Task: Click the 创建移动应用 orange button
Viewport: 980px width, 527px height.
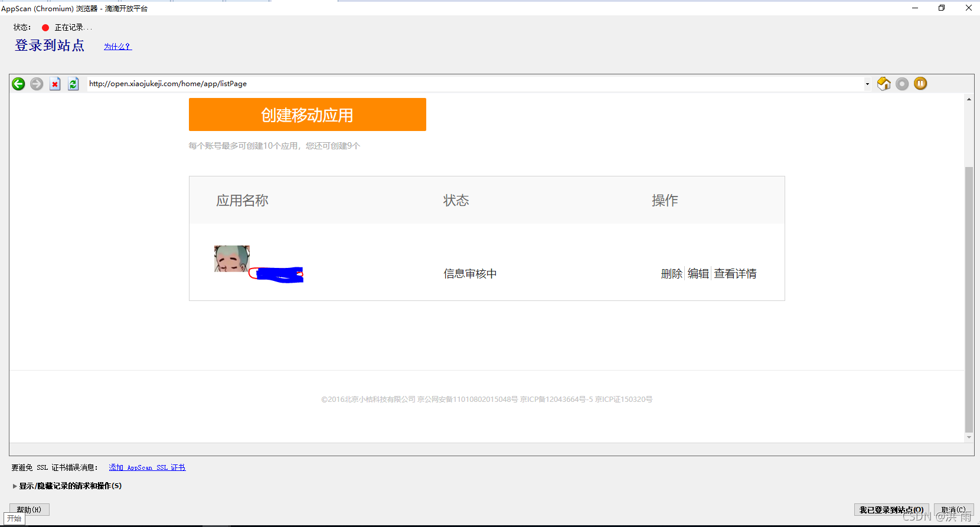Action: 307,114
